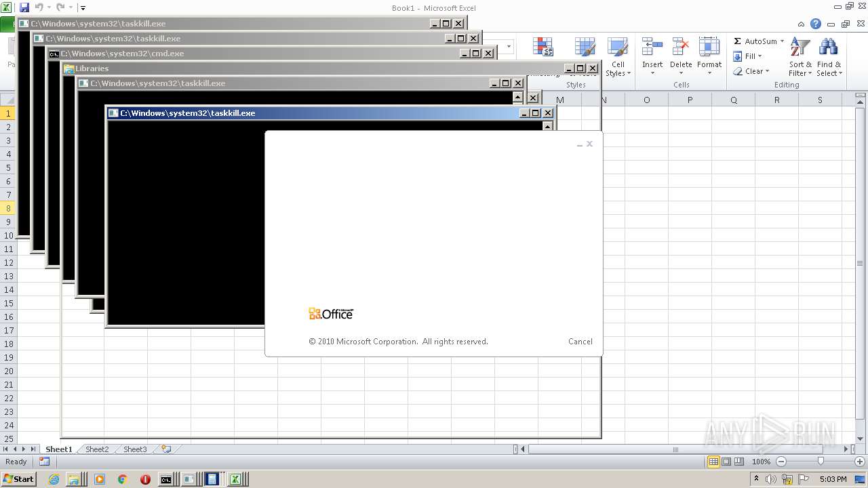This screenshot has height=488, width=868.
Task: Click the Delete cells icon
Action: tap(680, 47)
